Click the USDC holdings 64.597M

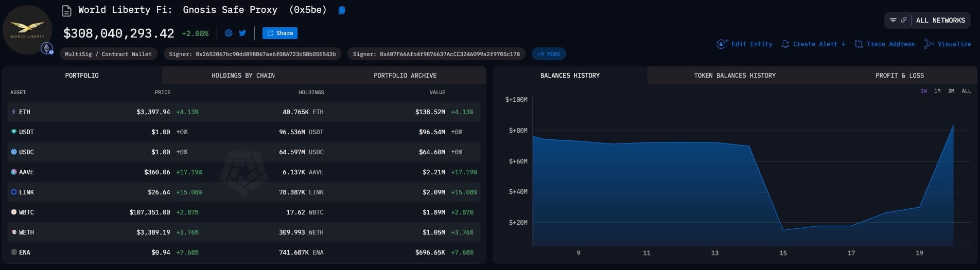[301, 152]
